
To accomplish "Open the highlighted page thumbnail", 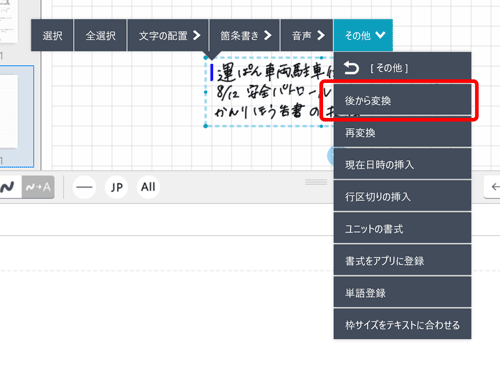I will click(16, 116).
